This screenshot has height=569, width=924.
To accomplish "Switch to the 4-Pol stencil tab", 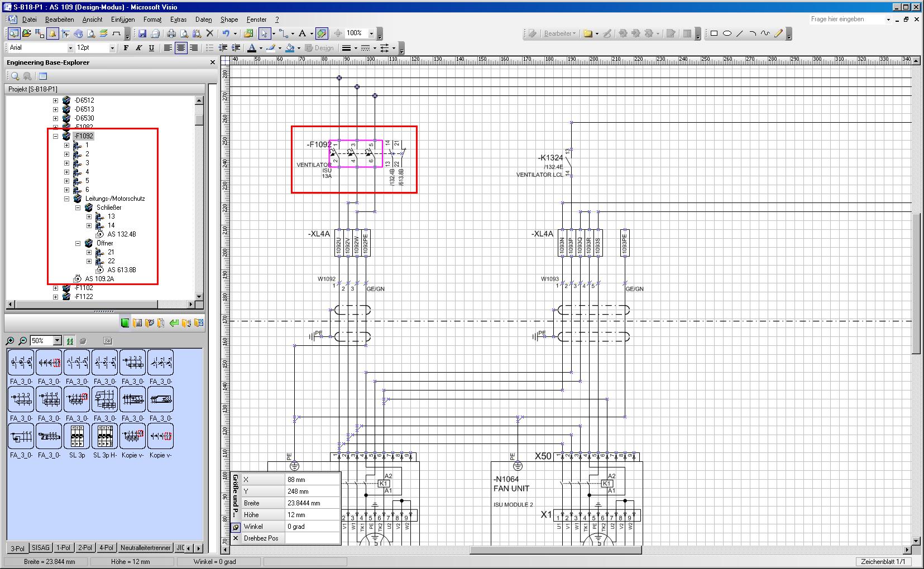I will [x=106, y=548].
